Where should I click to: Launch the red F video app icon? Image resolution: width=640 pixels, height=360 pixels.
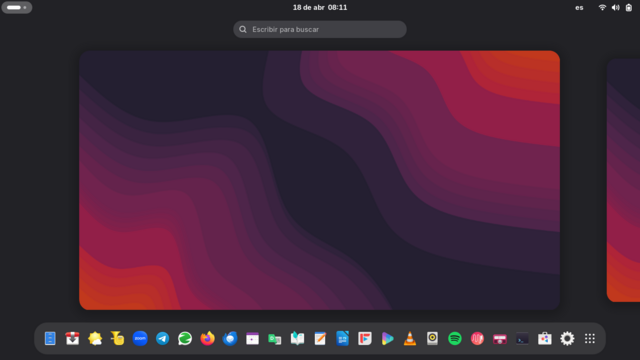pyautogui.click(x=365, y=338)
